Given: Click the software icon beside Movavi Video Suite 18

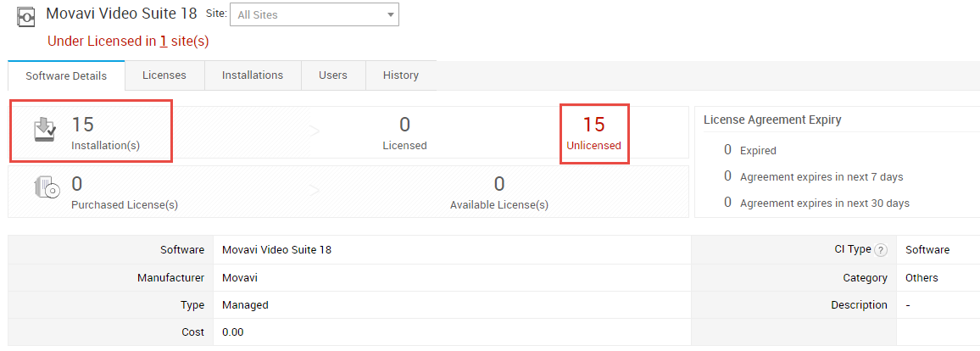Looking at the screenshot, I should [x=25, y=16].
